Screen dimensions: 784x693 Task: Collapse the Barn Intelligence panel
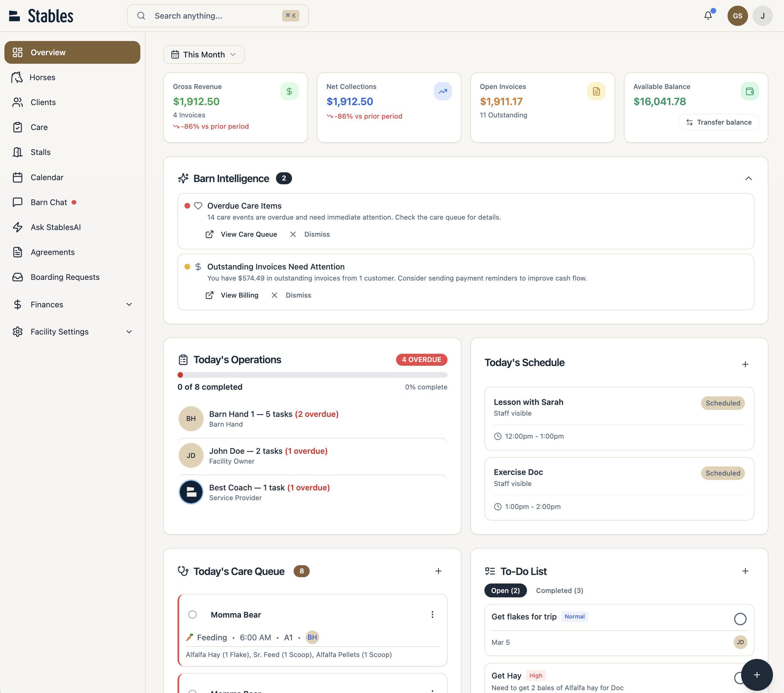click(748, 178)
